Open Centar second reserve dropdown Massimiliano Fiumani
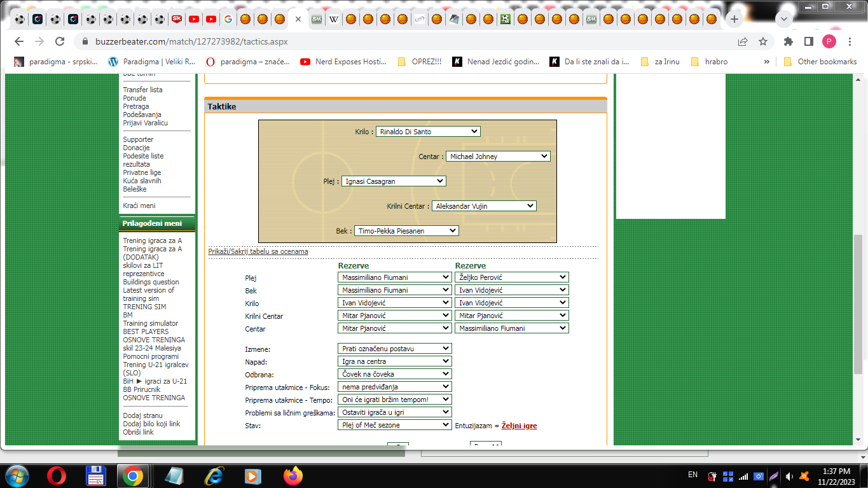Image resolution: width=868 pixels, height=488 pixels. point(512,328)
